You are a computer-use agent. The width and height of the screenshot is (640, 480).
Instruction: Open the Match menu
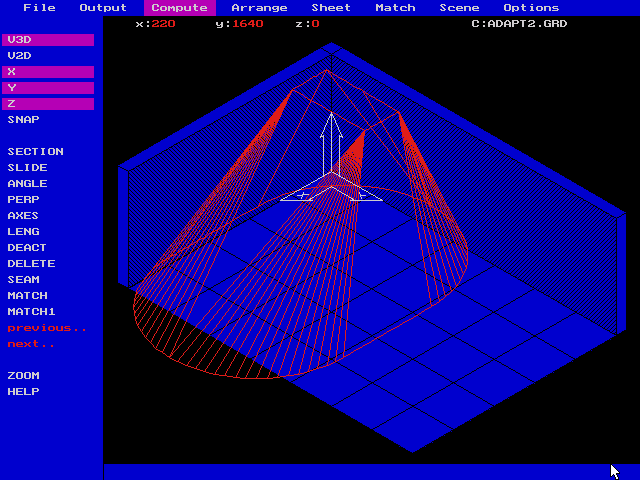tap(395, 8)
